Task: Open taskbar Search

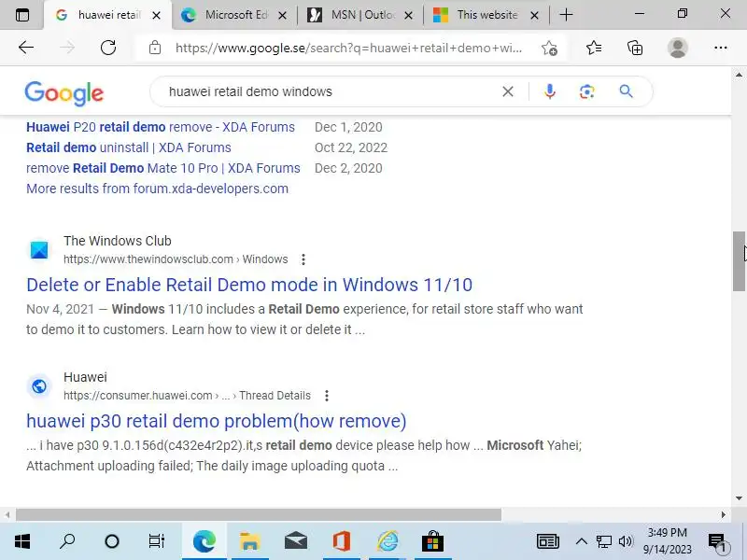Action: click(66, 541)
